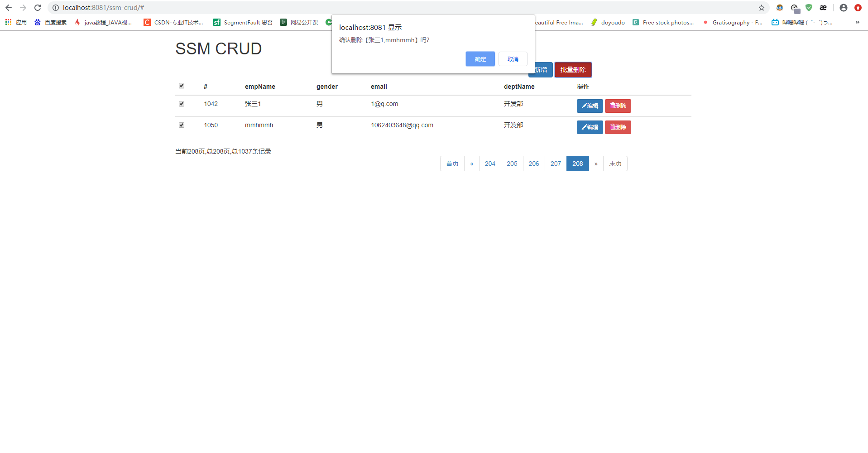Toggle the select-all checkbox in table header
The image size is (868, 453).
click(181, 86)
